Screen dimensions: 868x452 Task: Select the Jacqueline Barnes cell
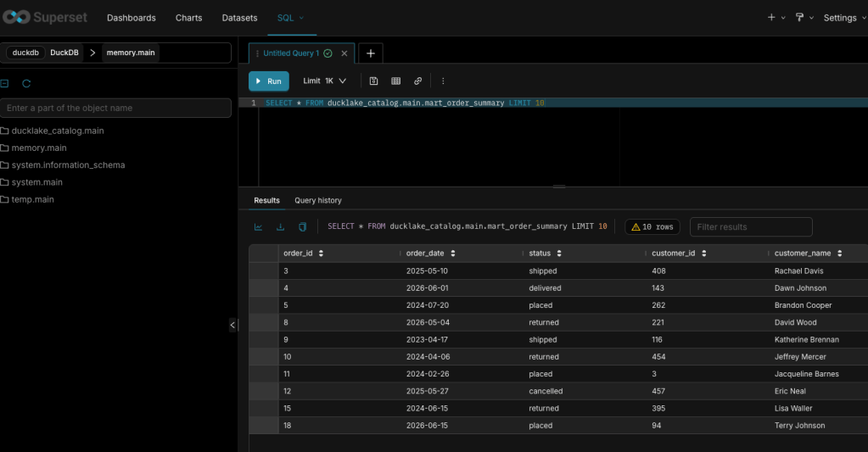(807, 374)
